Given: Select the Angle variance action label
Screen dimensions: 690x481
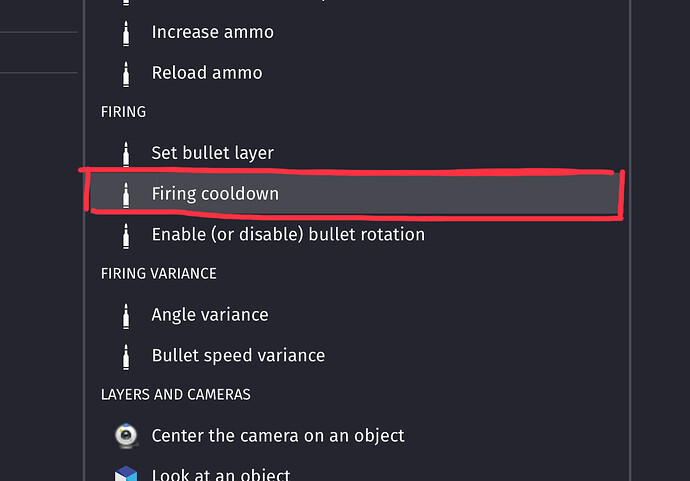Looking at the screenshot, I should click(x=210, y=315).
